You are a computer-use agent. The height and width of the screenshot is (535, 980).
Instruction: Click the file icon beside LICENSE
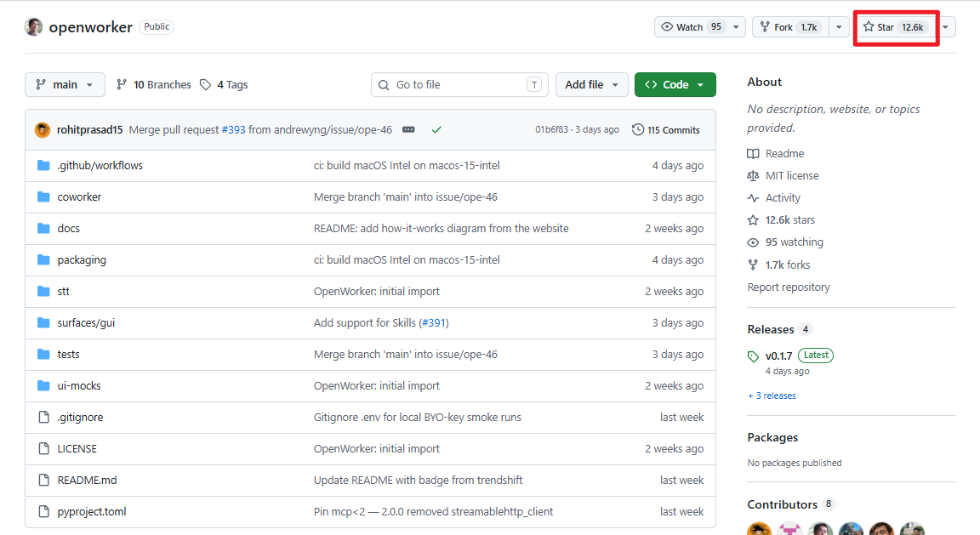43,449
